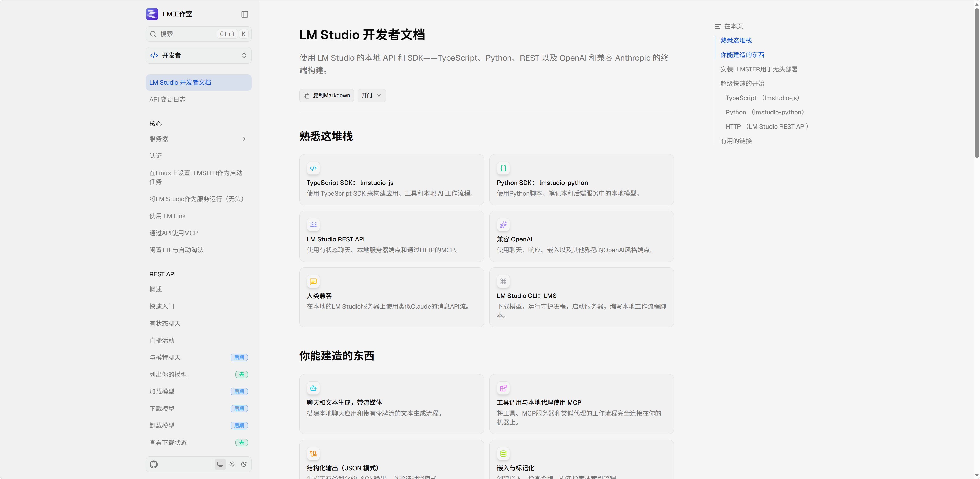Expand the 服务器 sidebar chevron
980x479 pixels.
click(244, 139)
